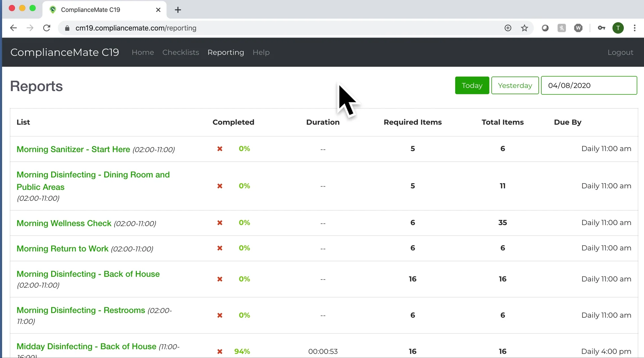Open the green T profile avatar
Viewport: 644px width, 358px height.
pos(618,28)
